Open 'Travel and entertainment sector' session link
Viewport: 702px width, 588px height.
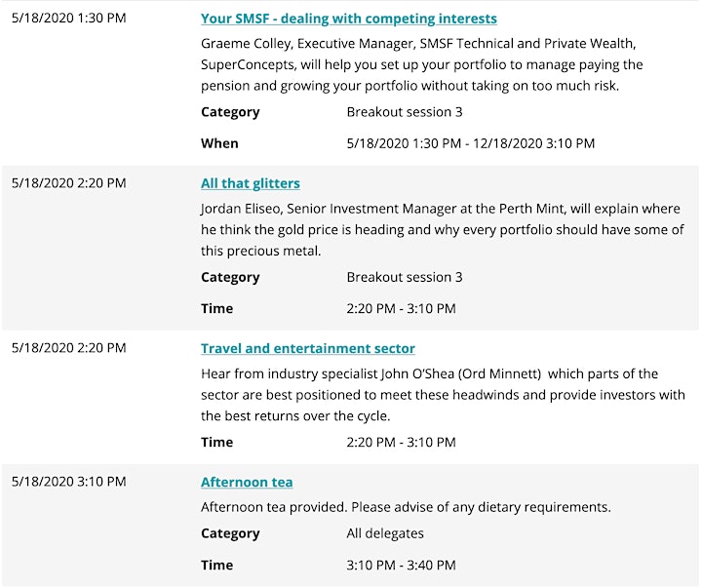tap(308, 348)
